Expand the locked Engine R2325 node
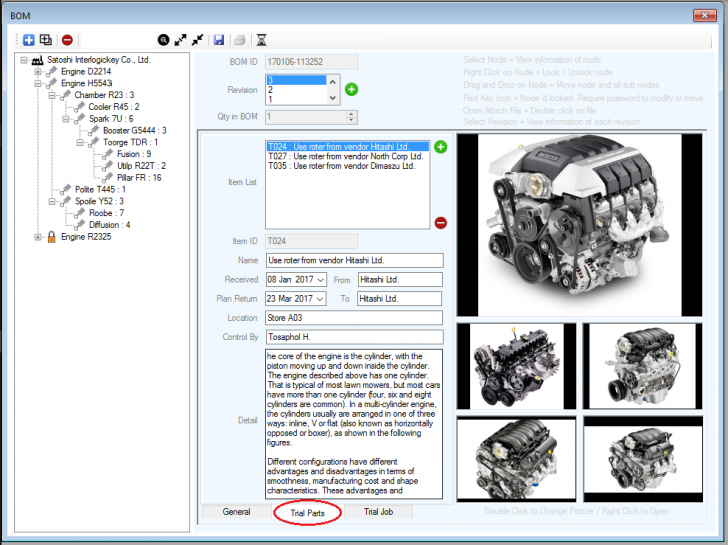Image resolution: width=728 pixels, height=545 pixels. tap(38, 237)
